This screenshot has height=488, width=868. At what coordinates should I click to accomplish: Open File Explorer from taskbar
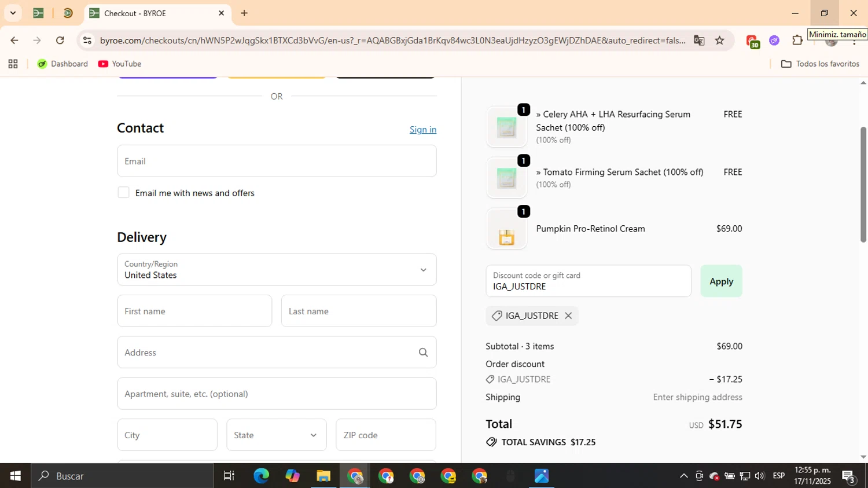323,476
